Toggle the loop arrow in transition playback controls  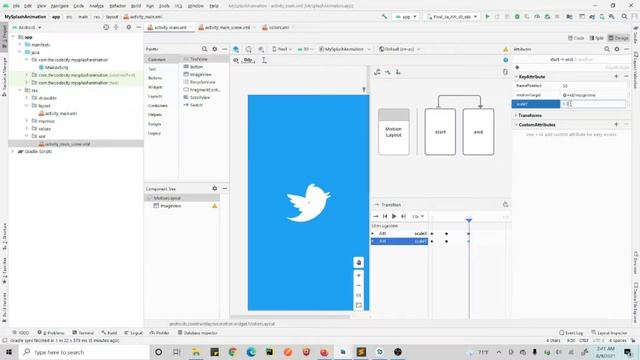click(376, 216)
